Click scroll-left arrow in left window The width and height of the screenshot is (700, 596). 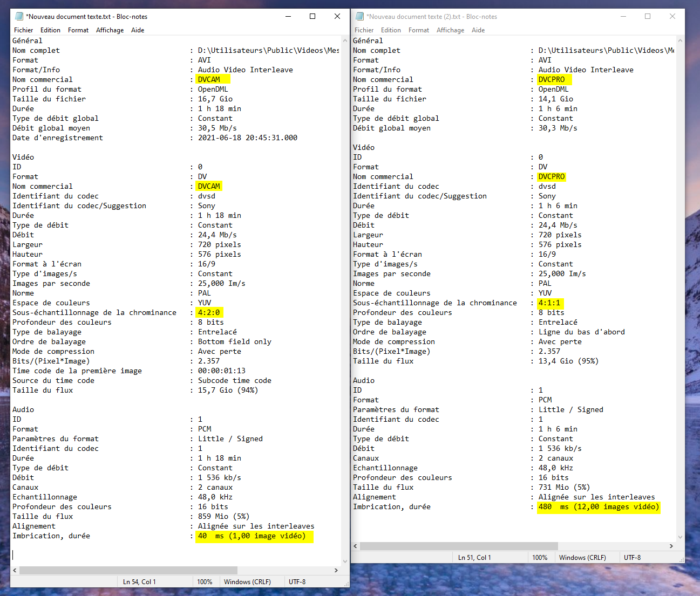[x=15, y=570]
